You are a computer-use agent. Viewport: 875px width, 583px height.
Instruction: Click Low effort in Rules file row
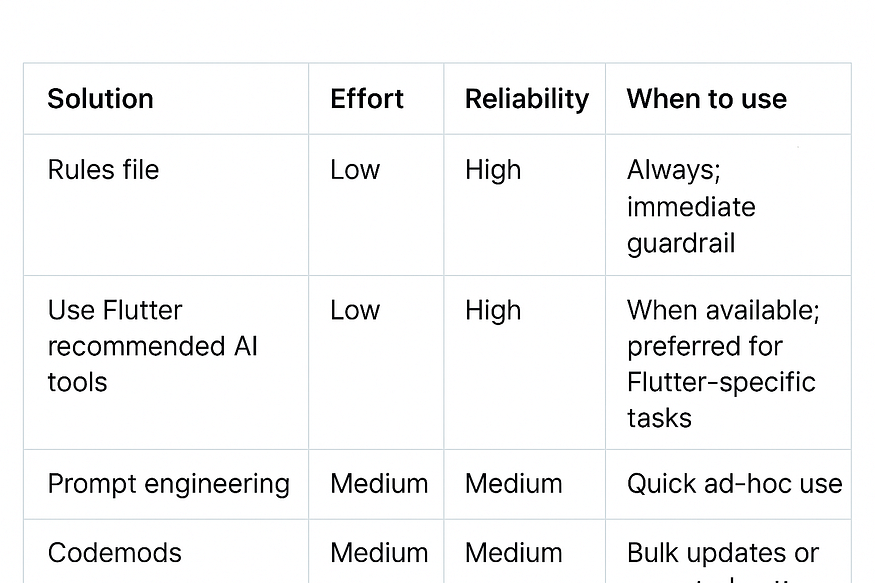click(x=355, y=170)
